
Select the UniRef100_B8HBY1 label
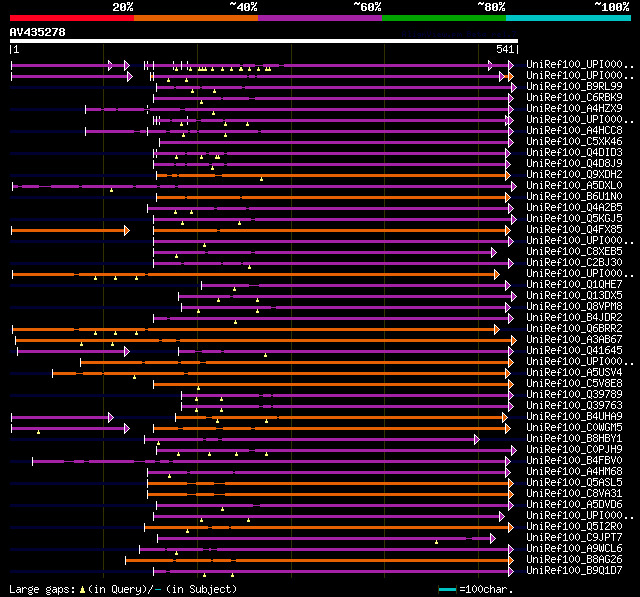coord(574,439)
